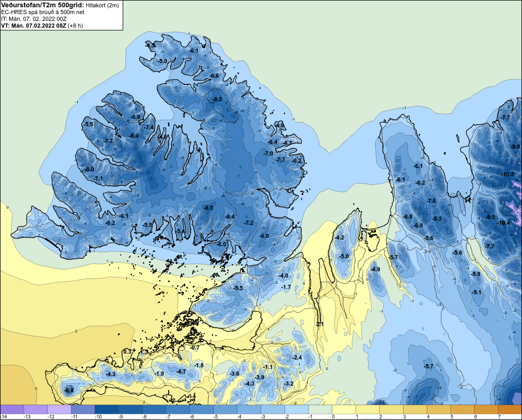Click the -6.9 temperature value on the map
The image size is (522, 420).
point(135,117)
